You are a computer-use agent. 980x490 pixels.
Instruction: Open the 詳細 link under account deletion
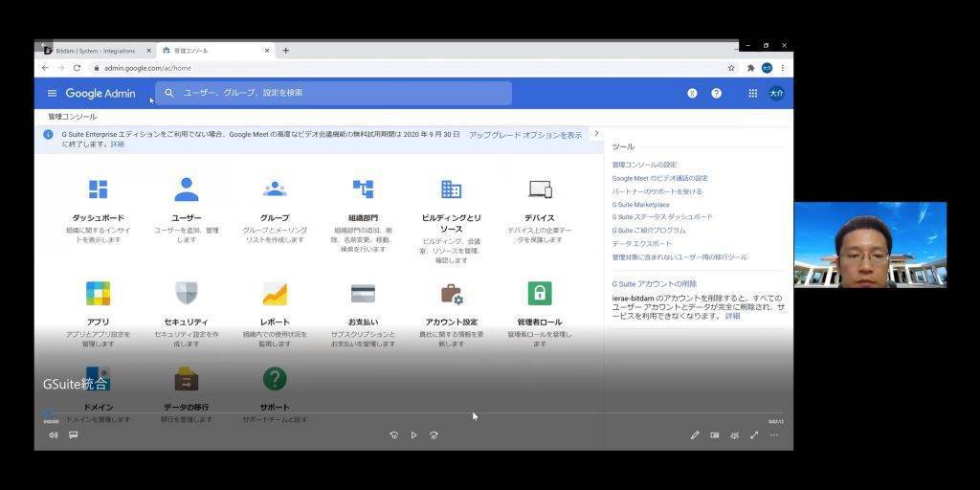pyautogui.click(x=732, y=316)
